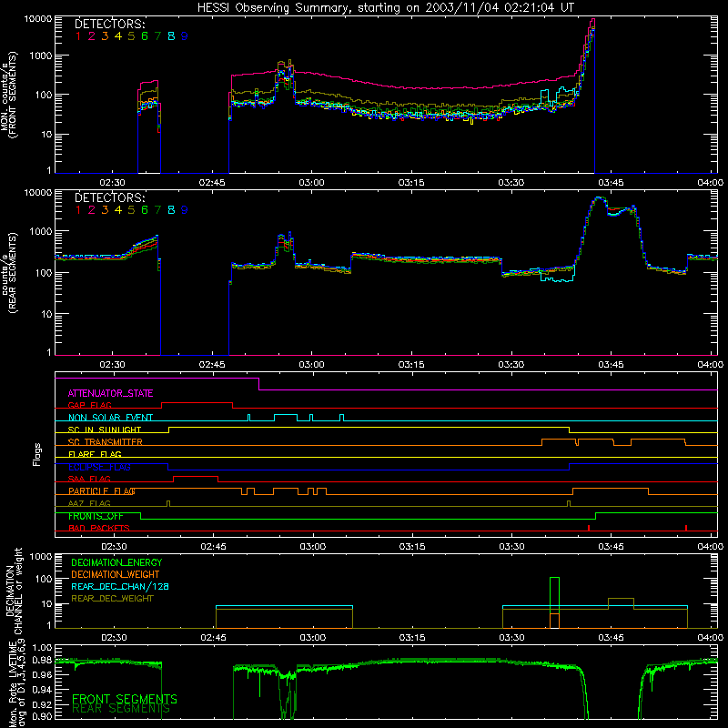The width and height of the screenshot is (728, 728).
Task: Select detector 1 in front segments legend
Action: pyautogui.click(x=78, y=36)
